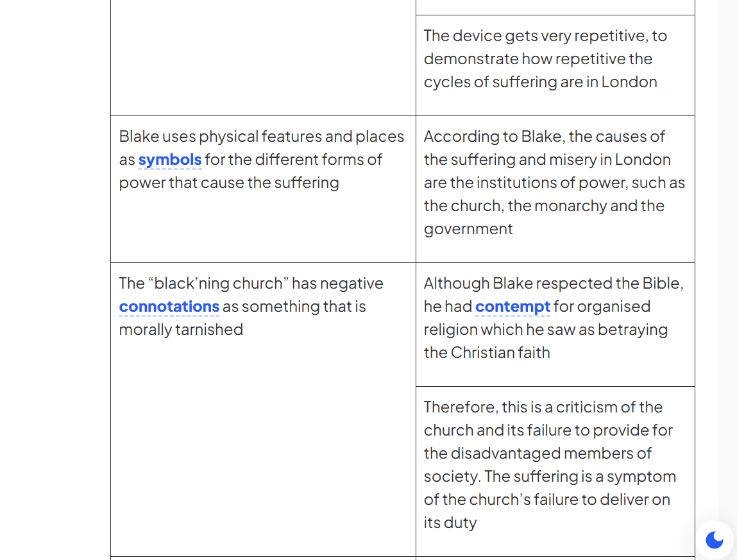
Task: Click 'the church, the monarchy and the' line
Action: coord(545,206)
